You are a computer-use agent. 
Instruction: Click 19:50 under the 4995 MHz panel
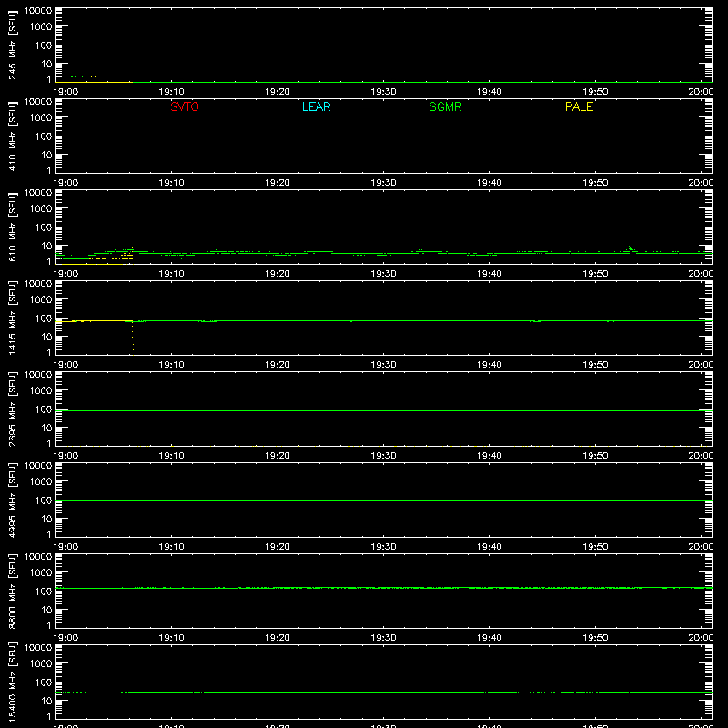(595, 547)
